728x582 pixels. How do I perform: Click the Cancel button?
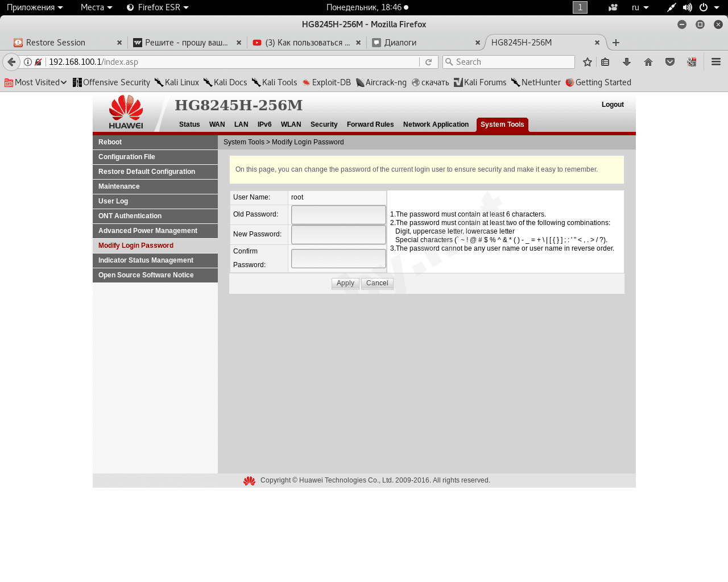coord(377,284)
